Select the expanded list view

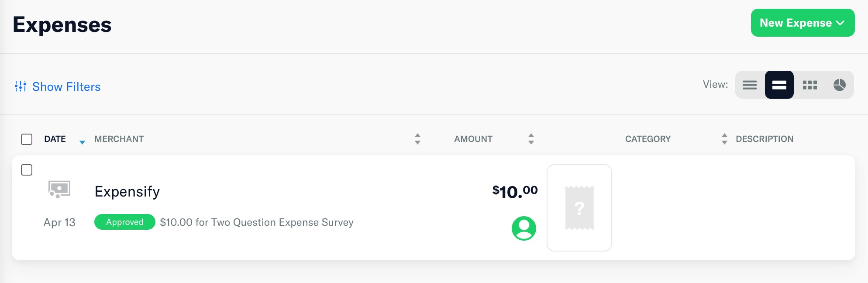780,85
